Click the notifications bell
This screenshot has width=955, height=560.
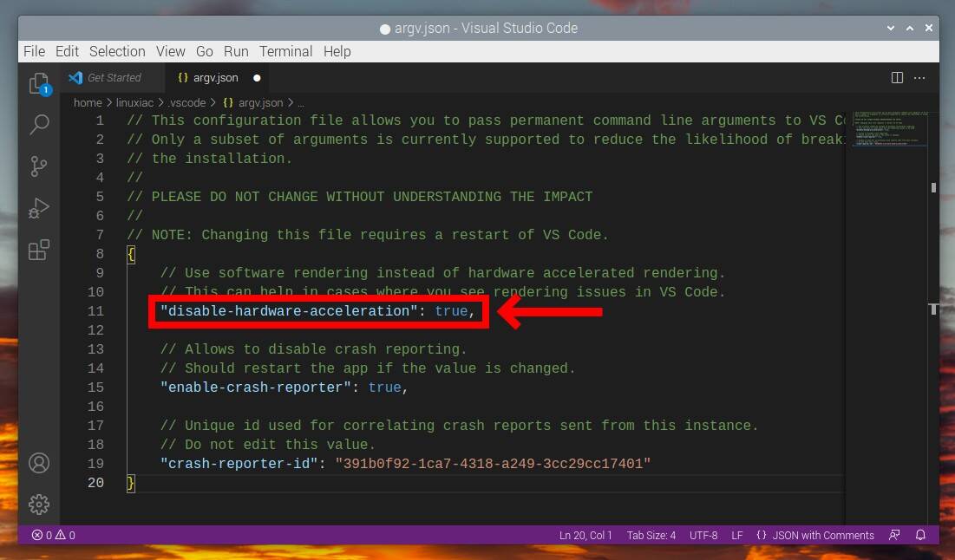920,535
